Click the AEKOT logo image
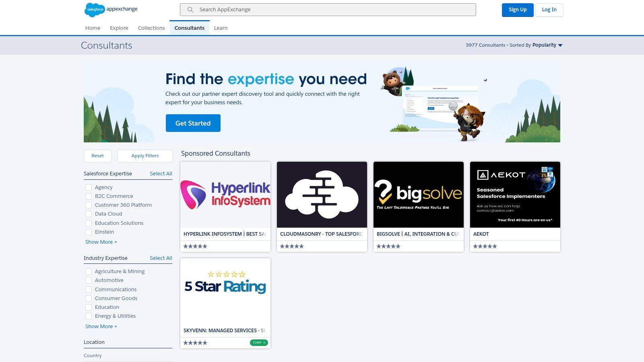The height and width of the screenshot is (362, 644). click(x=515, y=195)
